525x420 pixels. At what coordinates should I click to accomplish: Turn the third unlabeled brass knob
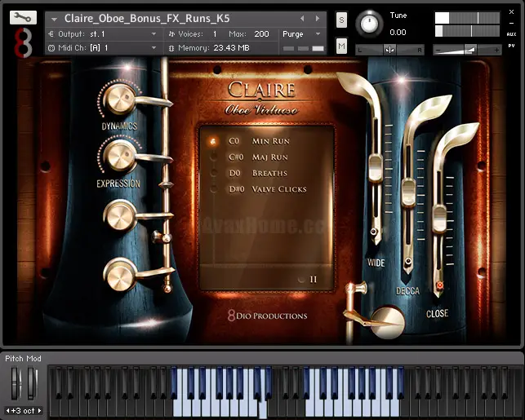(119, 215)
